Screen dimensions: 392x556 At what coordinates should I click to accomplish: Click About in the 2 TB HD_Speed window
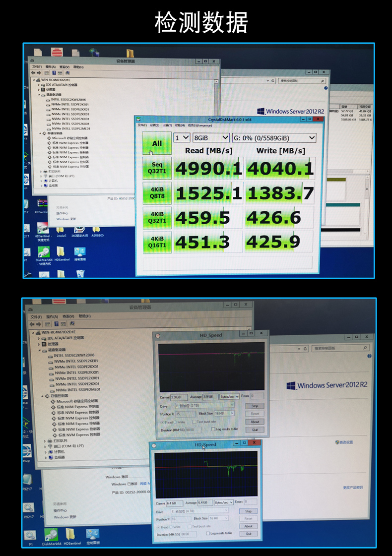click(255, 422)
